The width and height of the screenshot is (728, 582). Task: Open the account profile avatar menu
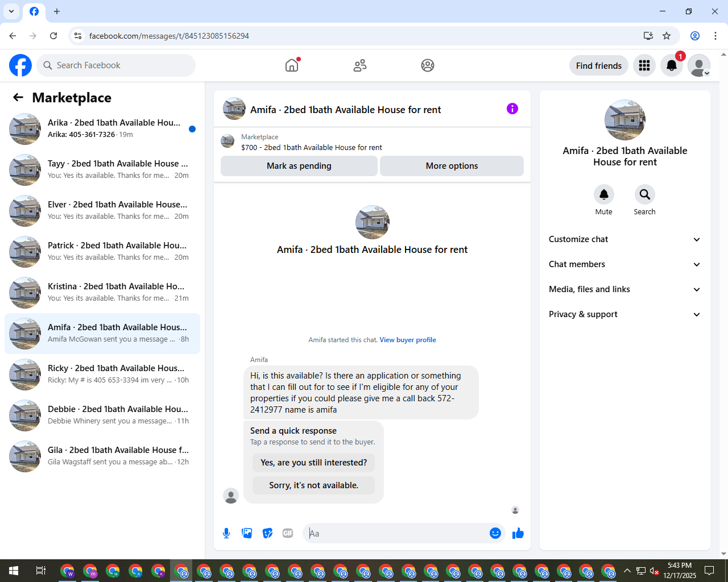pos(699,65)
